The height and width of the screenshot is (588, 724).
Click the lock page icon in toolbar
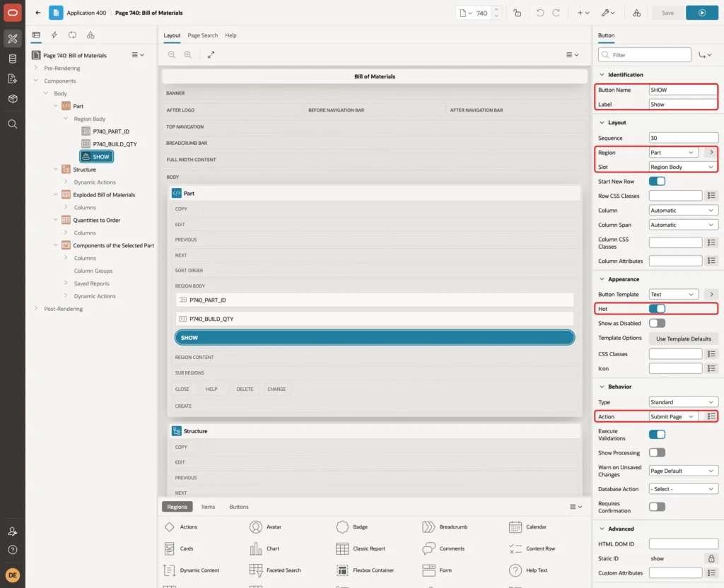pos(517,13)
